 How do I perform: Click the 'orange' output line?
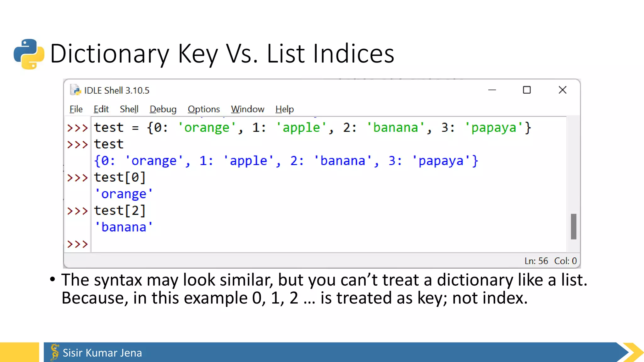(124, 194)
